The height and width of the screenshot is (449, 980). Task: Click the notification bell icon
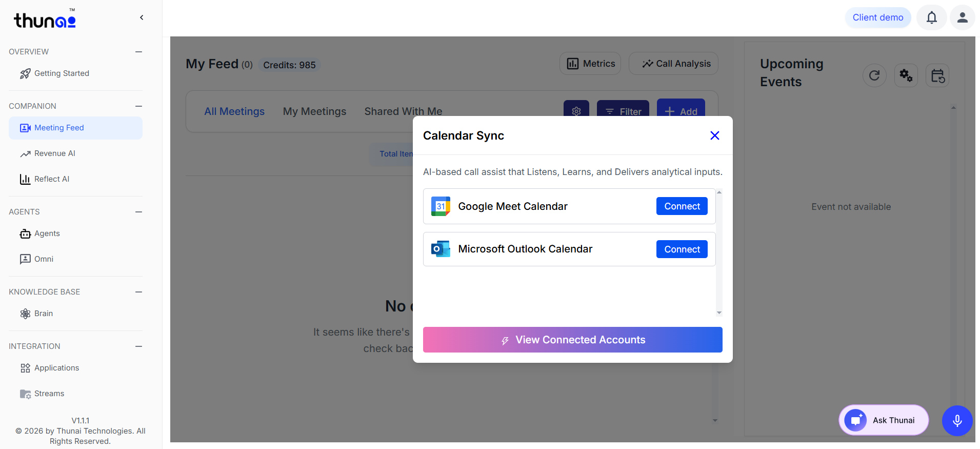pyautogui.click(x=931, y=17)
